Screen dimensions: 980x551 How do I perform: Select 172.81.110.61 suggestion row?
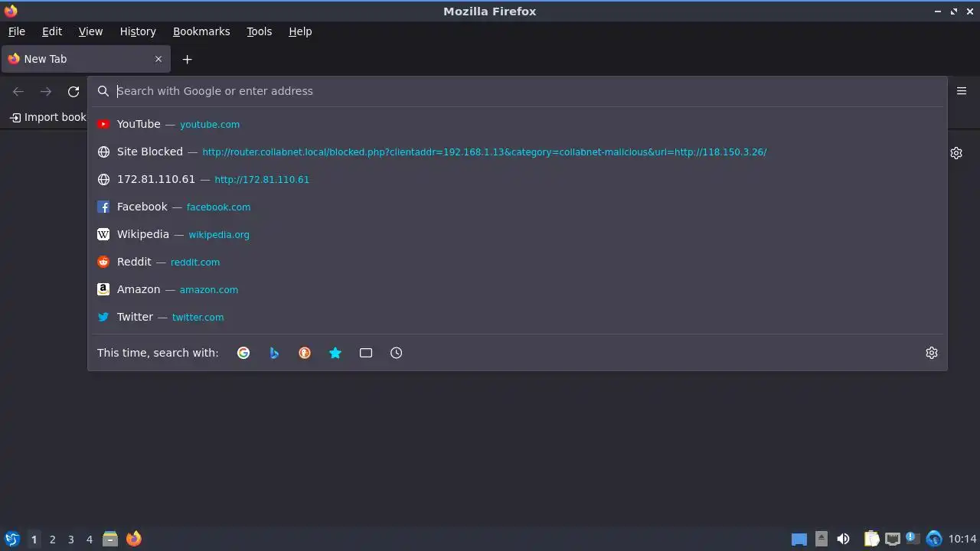[518, 179]
